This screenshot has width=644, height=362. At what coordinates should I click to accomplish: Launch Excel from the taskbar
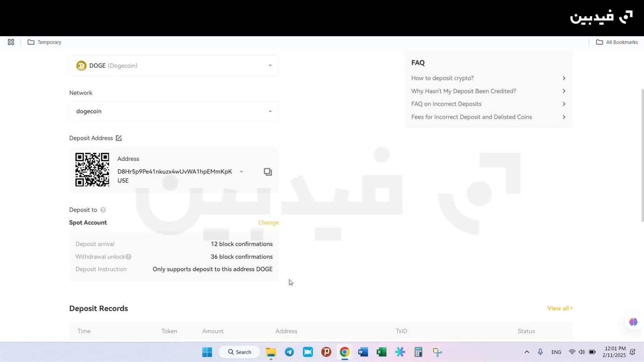pos(381,352)
